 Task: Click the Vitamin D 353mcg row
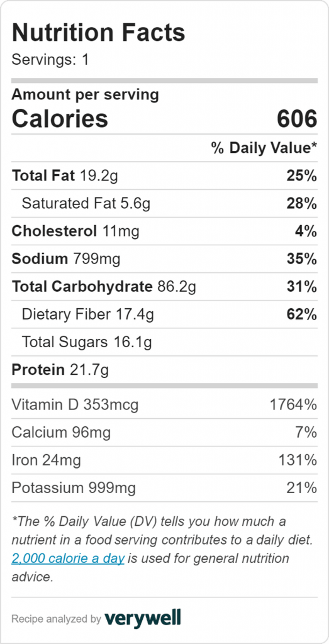click(x=164, y=405)
